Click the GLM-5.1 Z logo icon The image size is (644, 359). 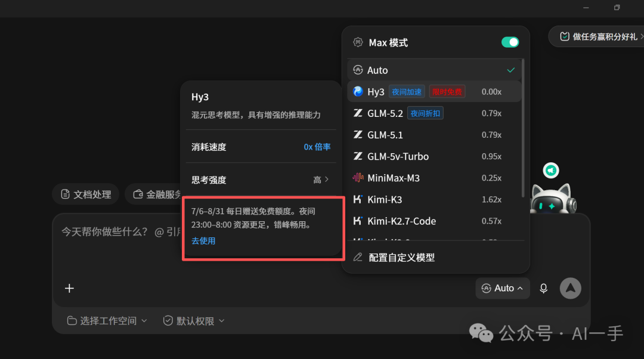(358, 135)
